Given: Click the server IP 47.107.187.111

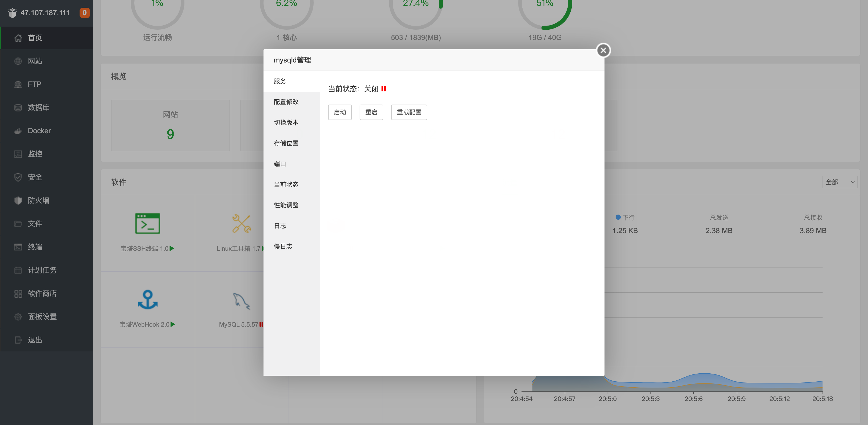Looking at the screenshot, I should [45, 13].
